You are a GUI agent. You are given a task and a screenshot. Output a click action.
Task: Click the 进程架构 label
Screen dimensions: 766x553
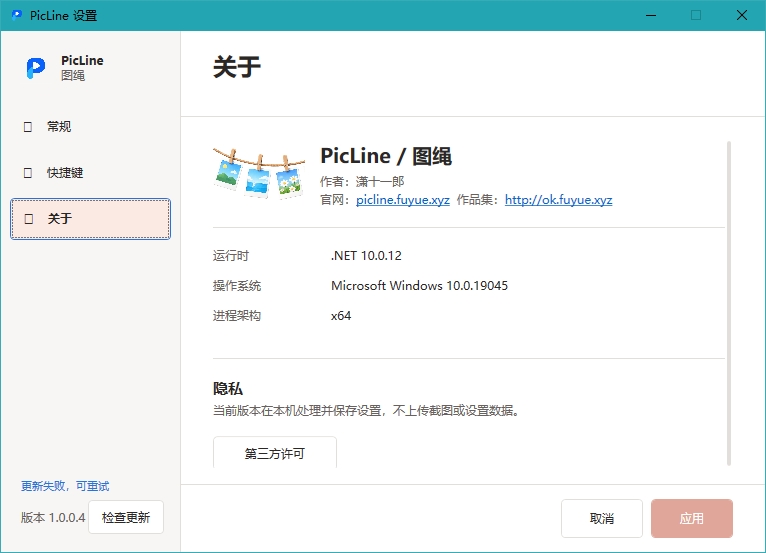click(x=237, y=316)
